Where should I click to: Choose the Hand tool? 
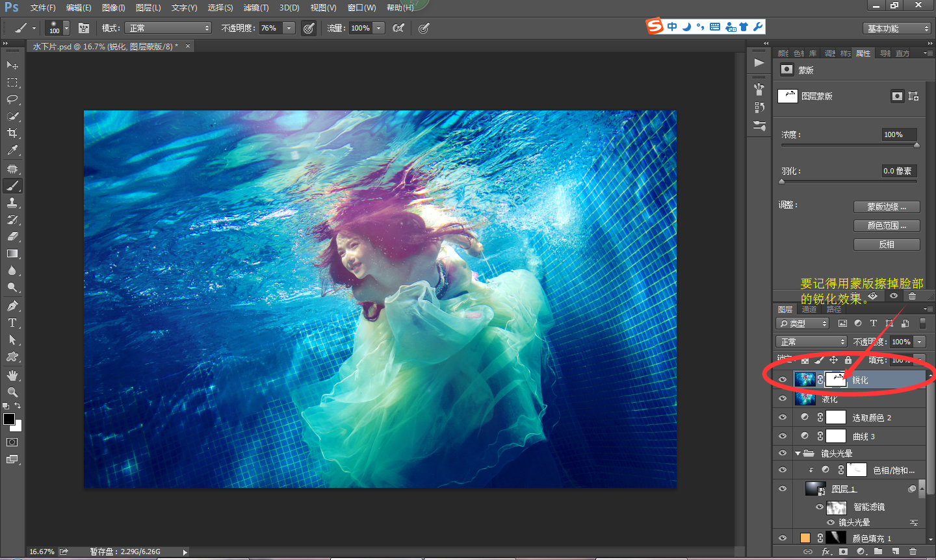[x=12, y=375]
